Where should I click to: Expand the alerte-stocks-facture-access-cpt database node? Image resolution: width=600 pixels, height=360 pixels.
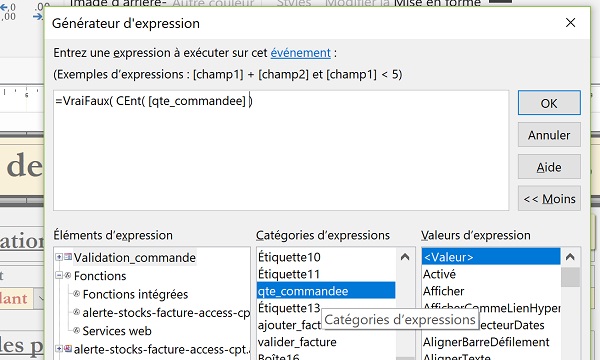(x=59, y=349)
